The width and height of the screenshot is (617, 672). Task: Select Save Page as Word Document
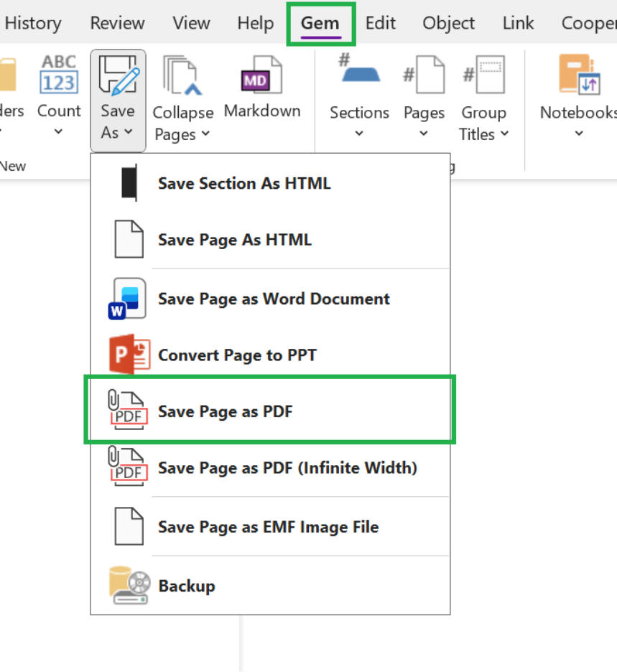[271, 299]
